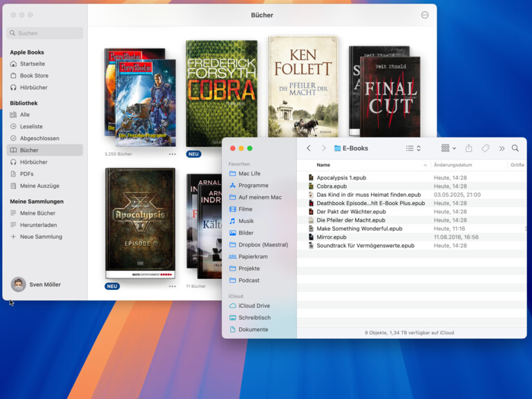Go to the Book Store
The width and height of the screenshot is (532, 399).
coord(34,75)
